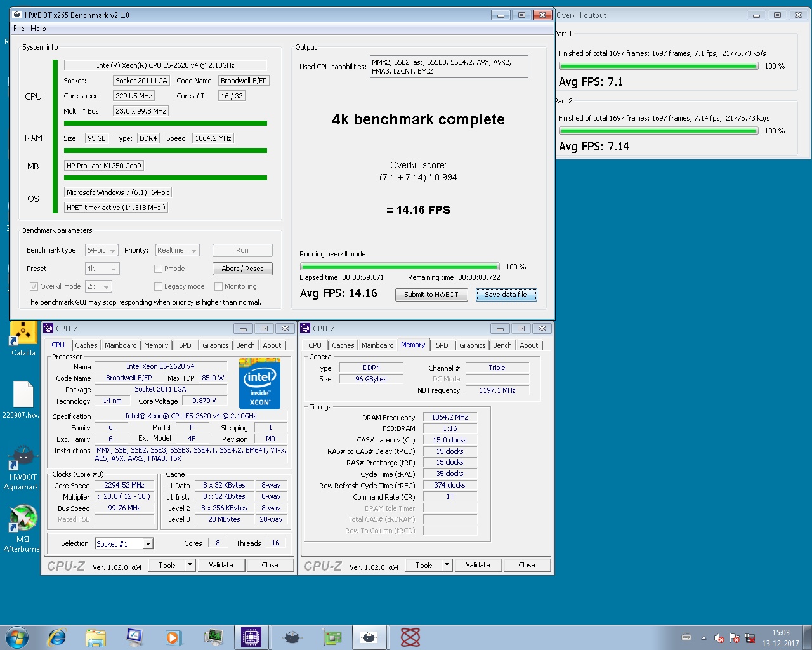Click the Used CPU capabilities text box
Screen dimensions: 812x650
[449, 67]
